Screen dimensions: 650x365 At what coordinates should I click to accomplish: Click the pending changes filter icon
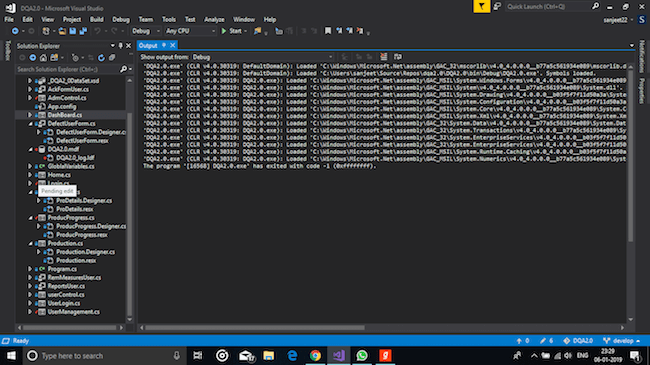pyautogui.click(x=75, y=58)
